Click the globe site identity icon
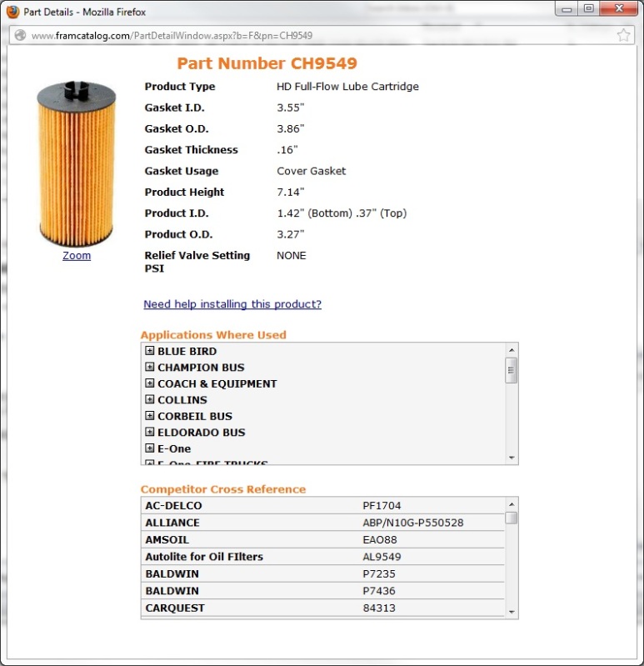644x666 pixels. [x=20, y=35]
